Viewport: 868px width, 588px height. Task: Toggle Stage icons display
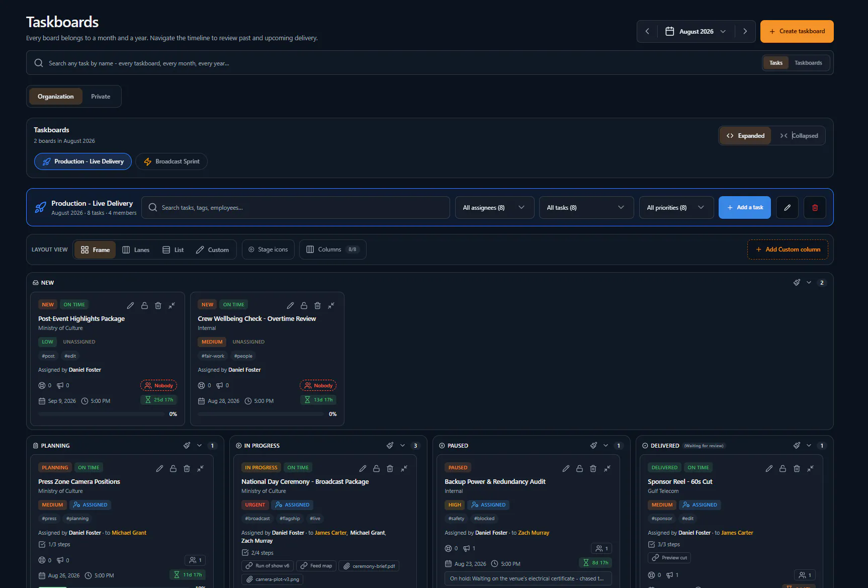[268, 249]
